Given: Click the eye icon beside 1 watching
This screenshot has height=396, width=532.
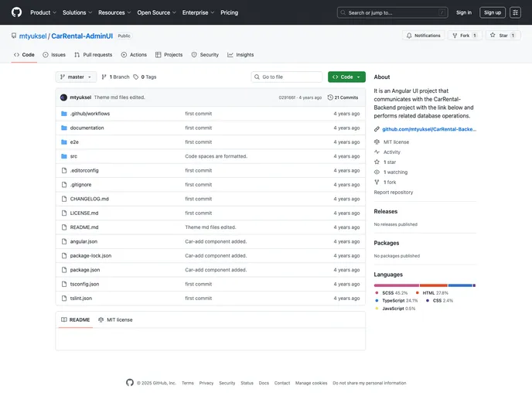Looking at the screenshot, I should click(x=377, y=172).
